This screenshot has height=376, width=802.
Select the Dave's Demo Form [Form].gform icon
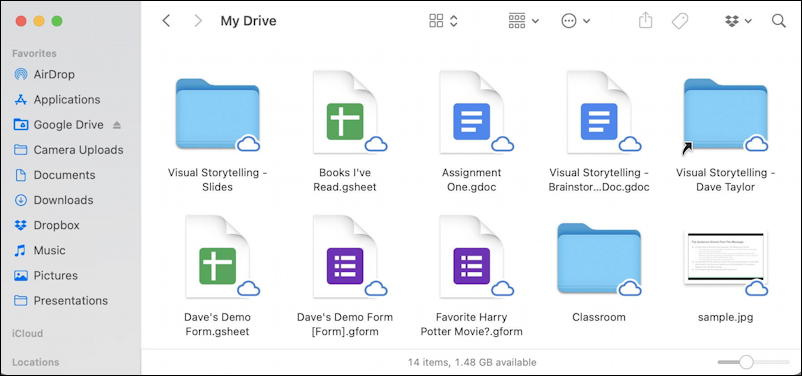pos(345,257)
